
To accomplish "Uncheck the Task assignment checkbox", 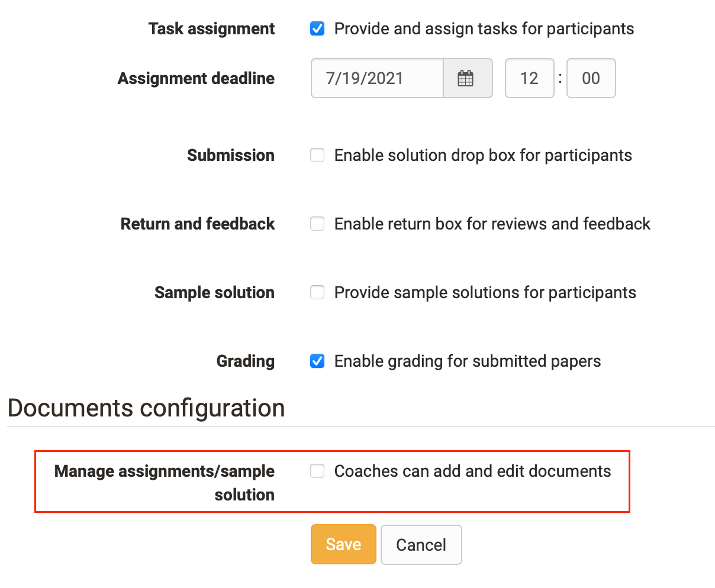I will click(x=317, y=28).
